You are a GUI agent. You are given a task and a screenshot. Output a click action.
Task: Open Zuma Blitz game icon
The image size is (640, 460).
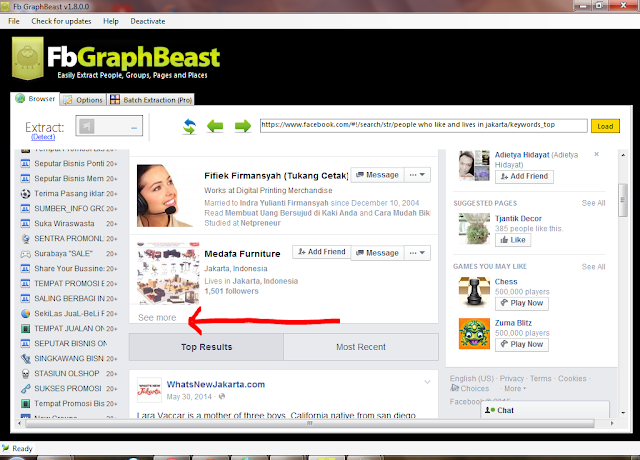tap(474, 334)
